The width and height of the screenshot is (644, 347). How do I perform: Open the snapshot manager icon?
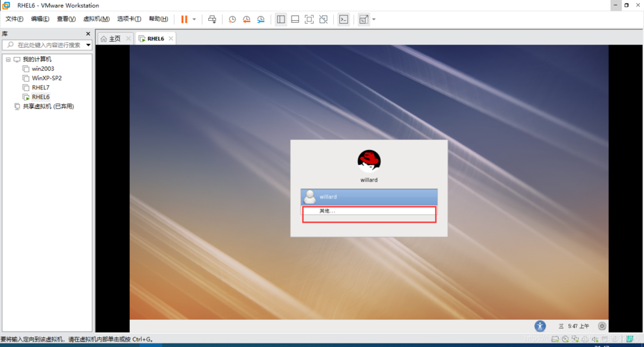coord(260,19)
